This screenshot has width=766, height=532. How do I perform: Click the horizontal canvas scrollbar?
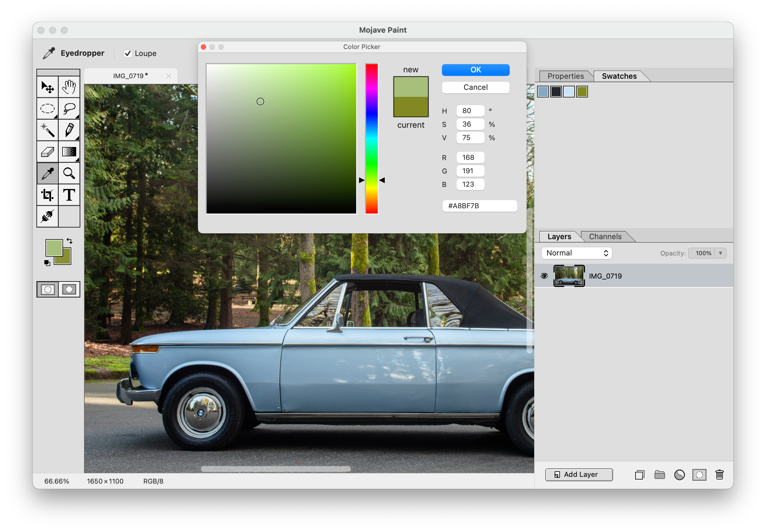point(276,469)
